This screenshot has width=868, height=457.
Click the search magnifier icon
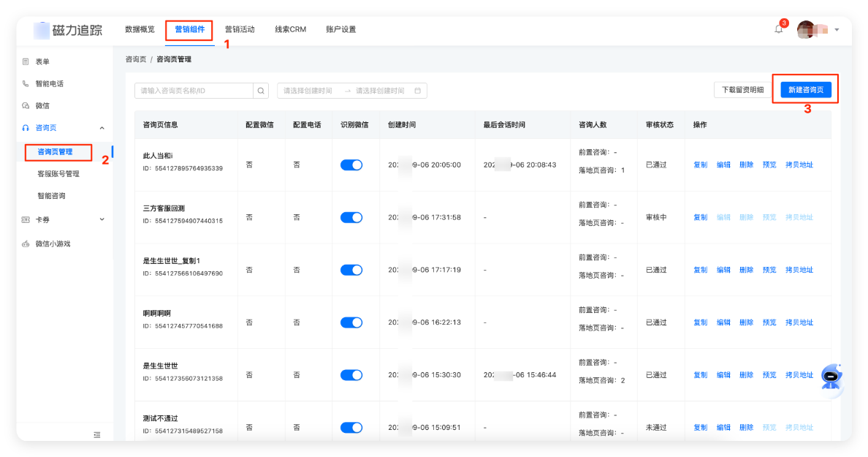(x=260, y=90)
